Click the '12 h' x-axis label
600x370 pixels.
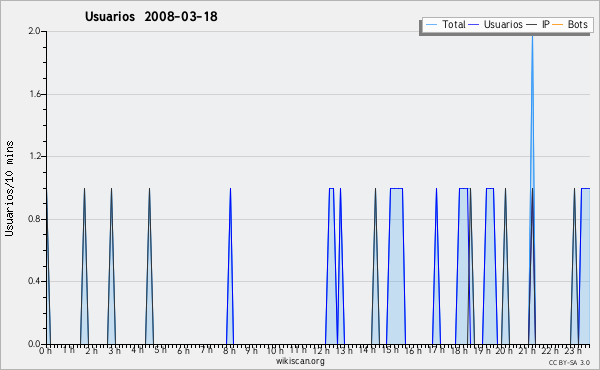(x=321, y=351)
